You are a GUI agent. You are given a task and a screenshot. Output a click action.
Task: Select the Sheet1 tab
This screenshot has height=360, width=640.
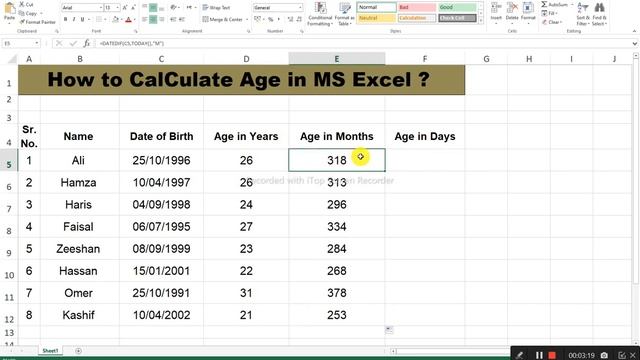coord(51,351)
